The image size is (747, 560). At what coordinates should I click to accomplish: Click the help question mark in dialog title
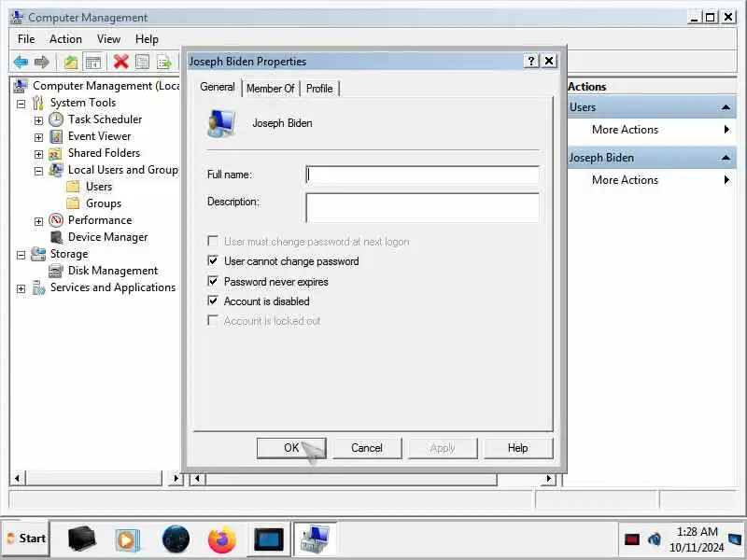tap(531, 61)
